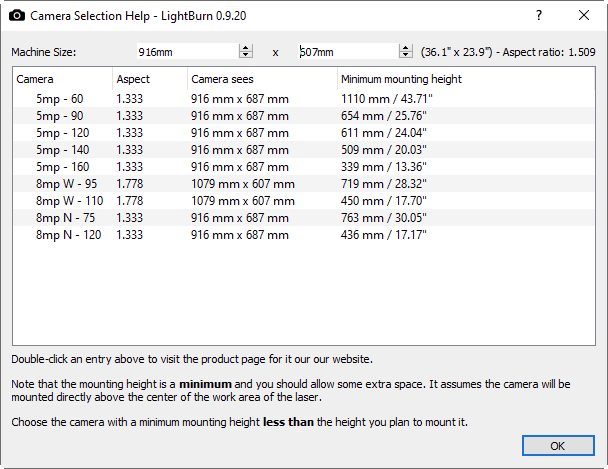Sort by the Aspect column header
608x469 pixels.
(x=150, y=79)
